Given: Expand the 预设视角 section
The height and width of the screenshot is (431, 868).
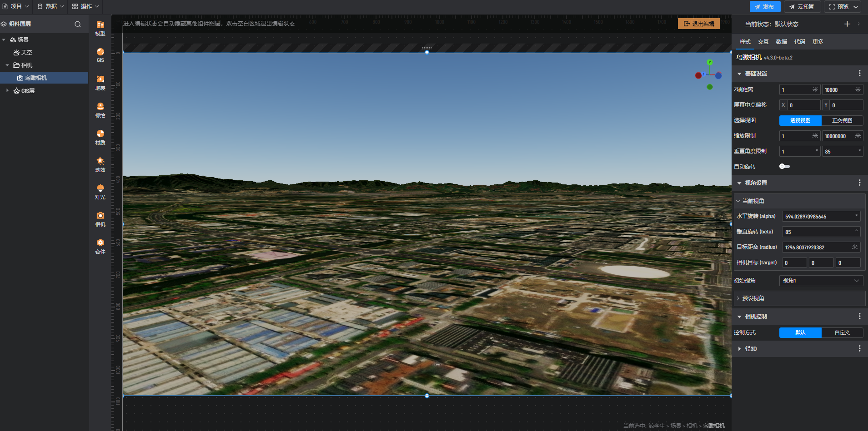Looking at the screenshot, I should [753, 298].
